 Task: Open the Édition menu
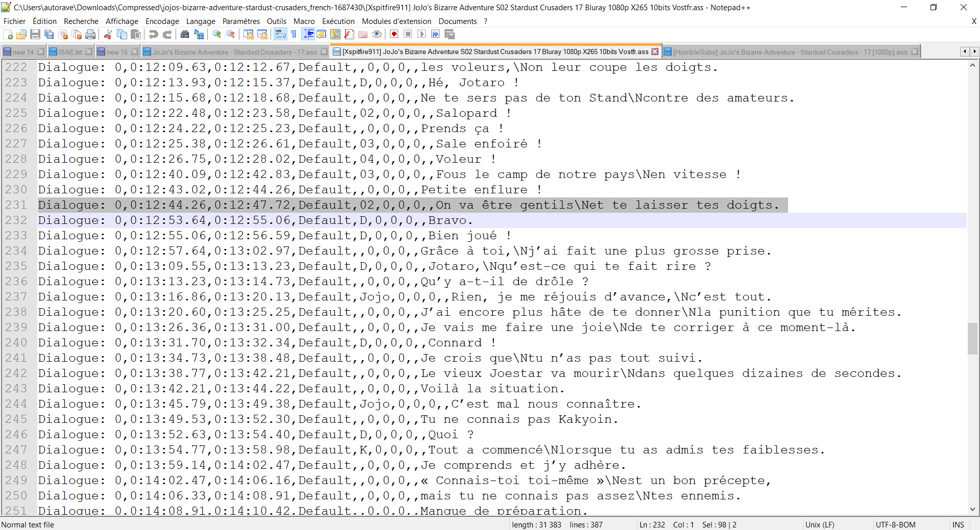click(x=45, y=21)
